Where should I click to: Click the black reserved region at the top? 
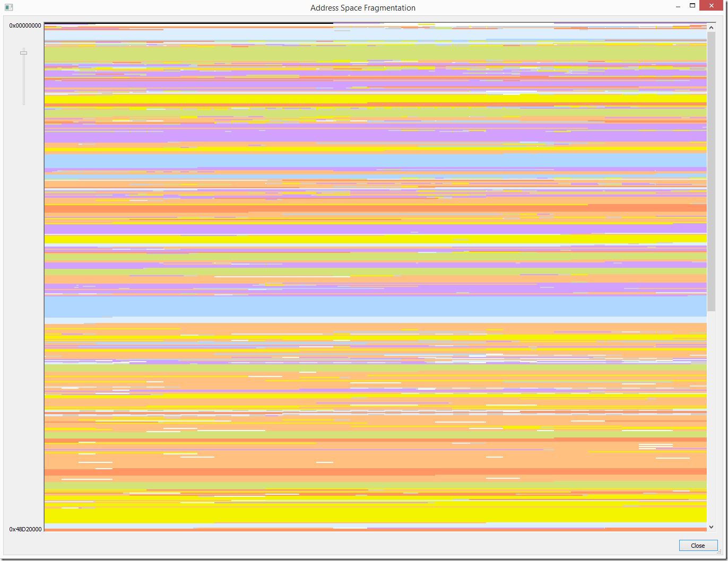pyautogui.click(x=186, y=23)
